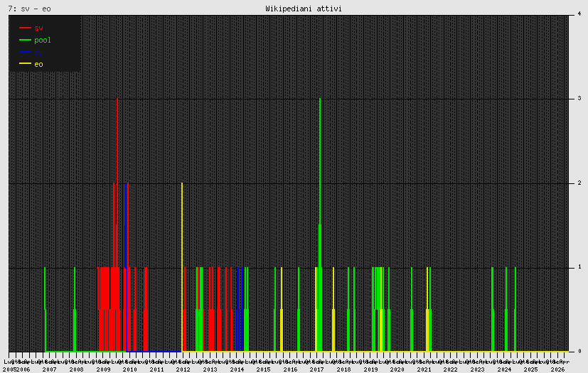The image size is (588, 373).
Task: Click the 2023 year label
Action: pyautogui.click(x=477, y=369)
